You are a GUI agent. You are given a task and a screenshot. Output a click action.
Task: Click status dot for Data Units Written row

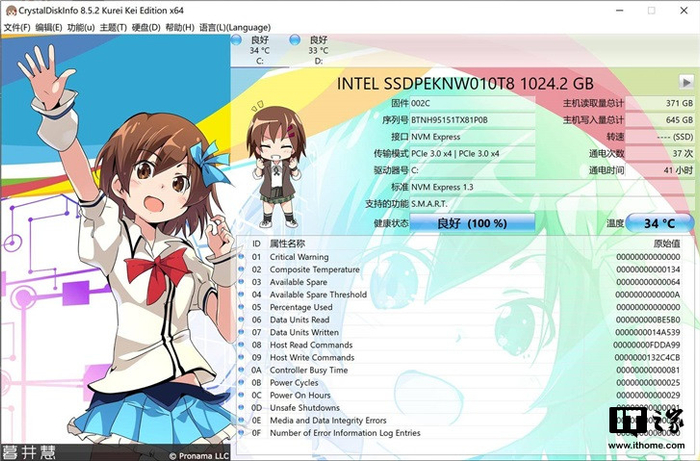[x=242, y=332]
